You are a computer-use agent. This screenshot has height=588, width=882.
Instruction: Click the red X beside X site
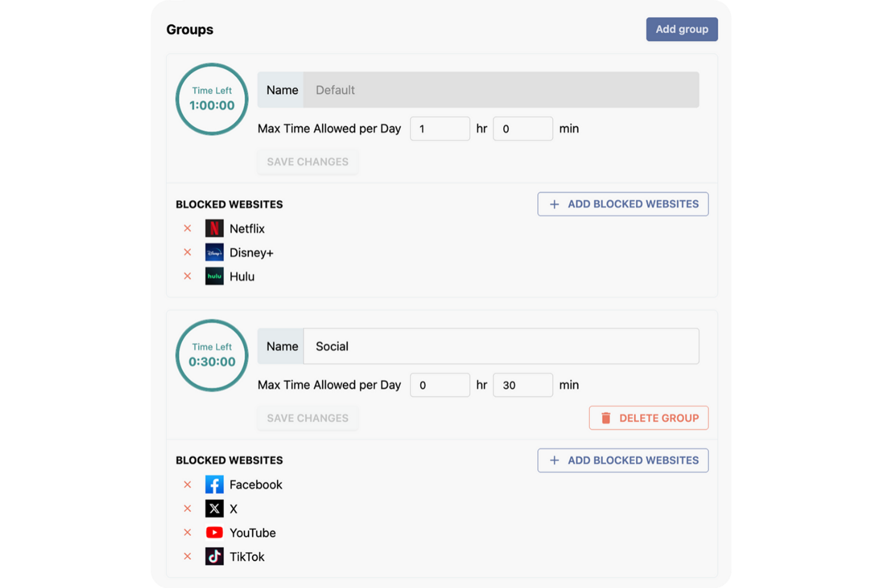click(188, 509)
